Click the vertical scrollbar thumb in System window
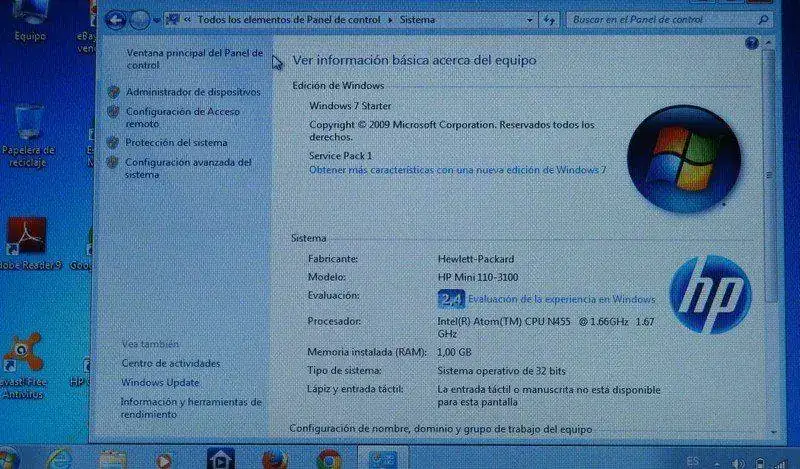Viewport: 800px width, 469px height. (769, 175)
